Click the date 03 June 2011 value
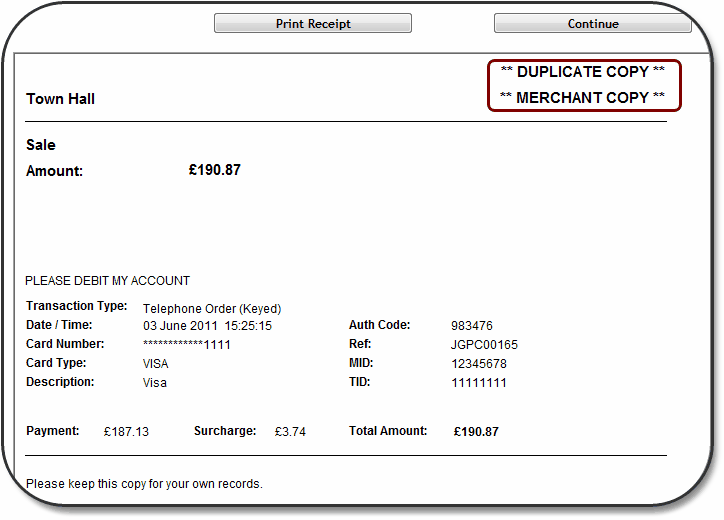 (x=207, y=326)
